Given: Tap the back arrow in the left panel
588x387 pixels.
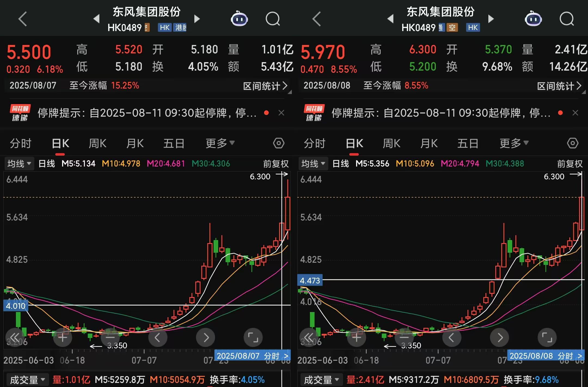Looking at the screenshot, I should pos(23,19).
